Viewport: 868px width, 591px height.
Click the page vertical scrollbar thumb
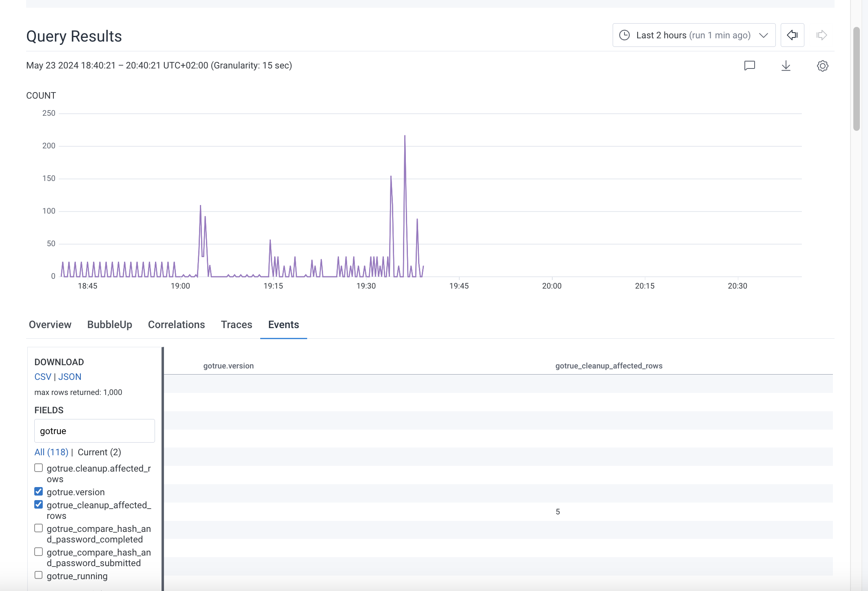pos(857,79)
